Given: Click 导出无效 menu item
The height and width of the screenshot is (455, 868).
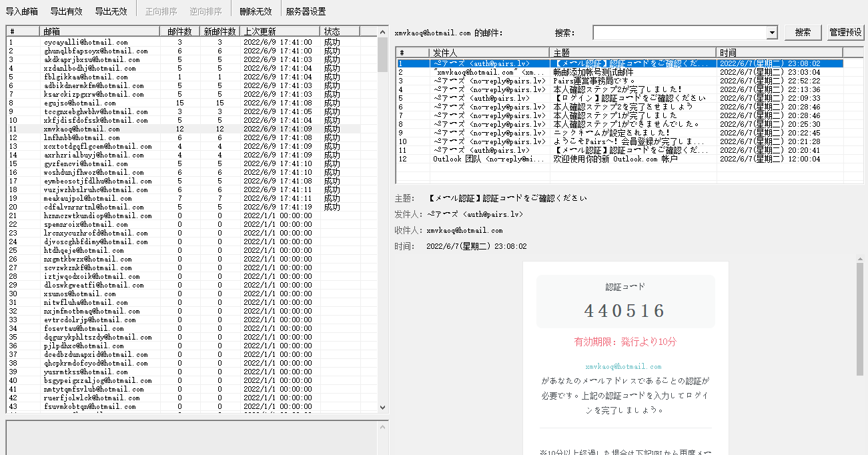Looking at the screenshot, I should (111, 11).
